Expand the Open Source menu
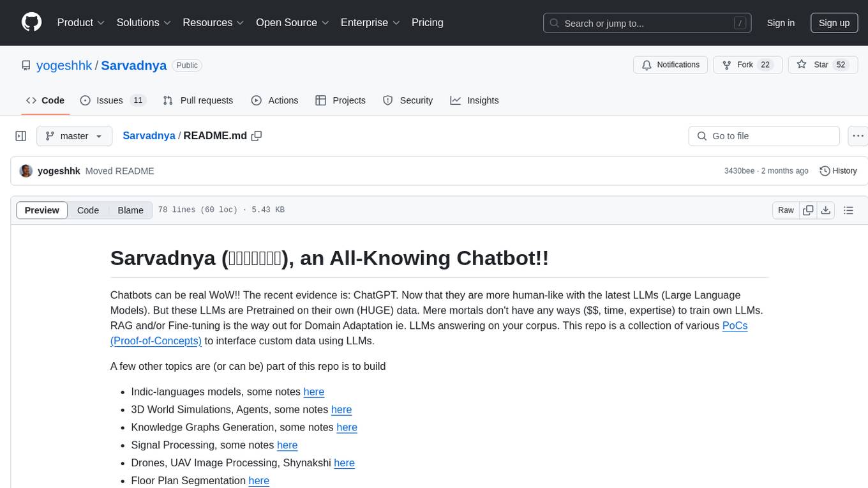This screenshot has height=488, width=868. click(292, 22)
